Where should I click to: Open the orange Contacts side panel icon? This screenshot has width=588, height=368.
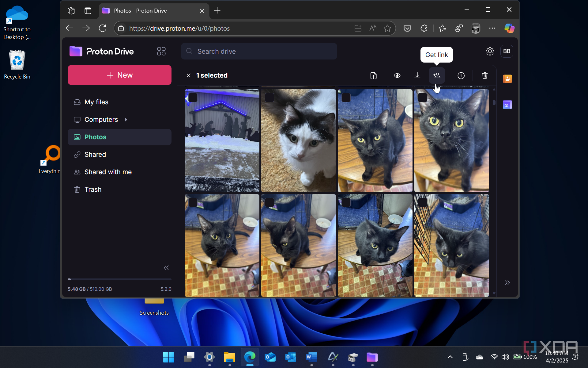507,79
